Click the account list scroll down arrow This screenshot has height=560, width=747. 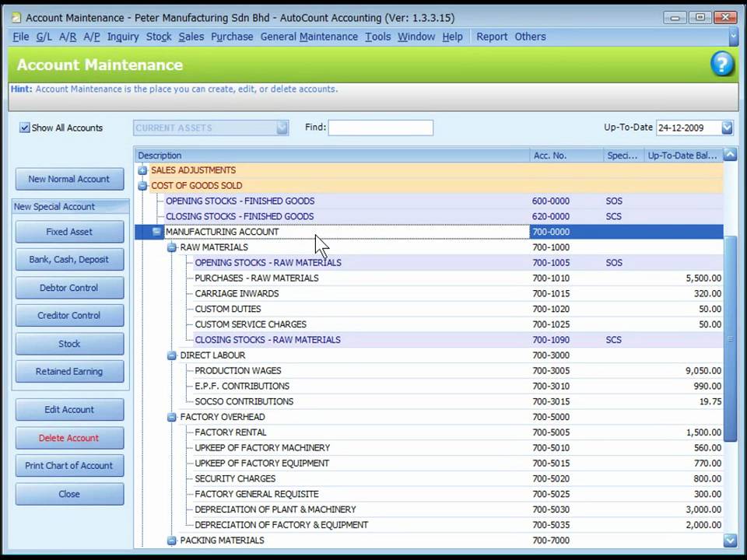(x=730, y=540)
